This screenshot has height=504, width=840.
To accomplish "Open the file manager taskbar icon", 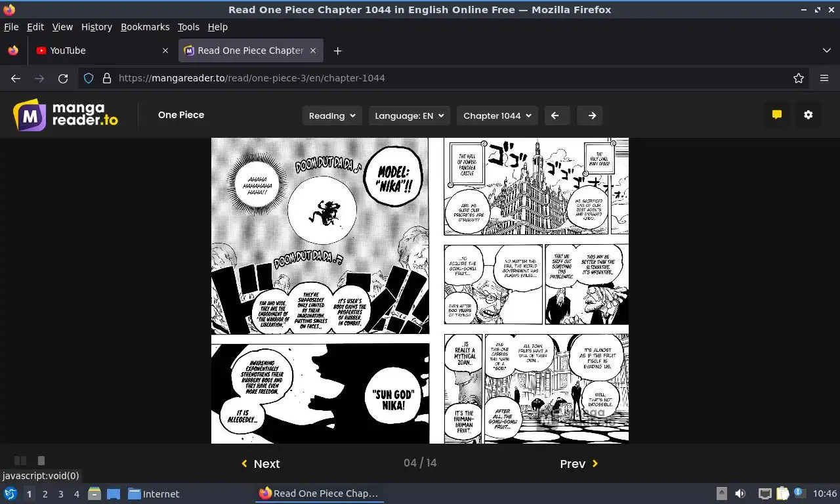I will (94, 493).
